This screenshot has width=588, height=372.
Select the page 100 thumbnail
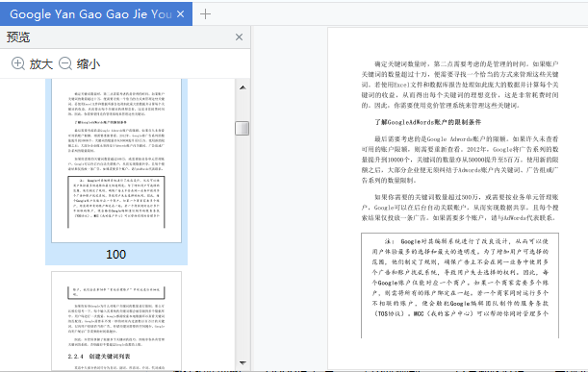click(x=116, y=161)
